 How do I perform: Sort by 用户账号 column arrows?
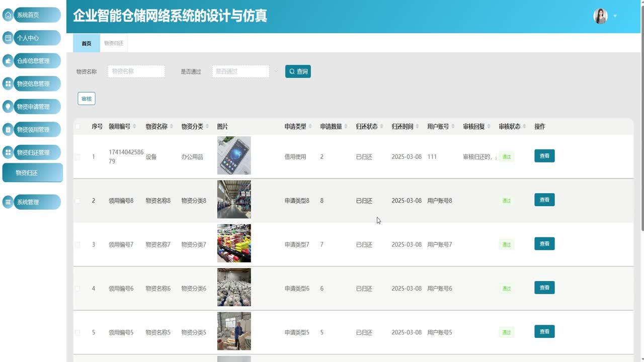click(453, 127)
